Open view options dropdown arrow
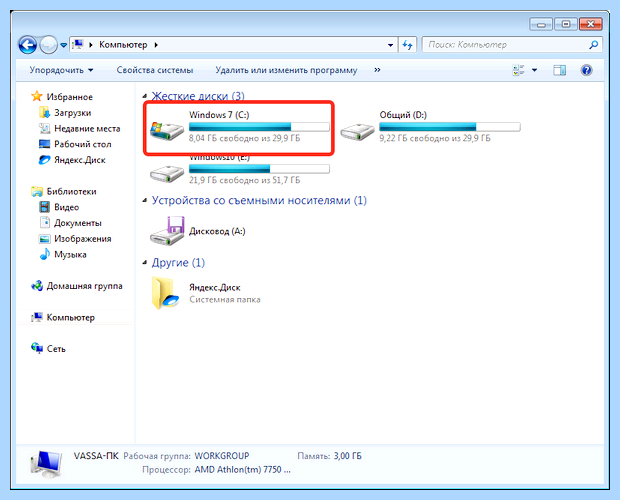620x500 pixels. click(x=535, y=70)
